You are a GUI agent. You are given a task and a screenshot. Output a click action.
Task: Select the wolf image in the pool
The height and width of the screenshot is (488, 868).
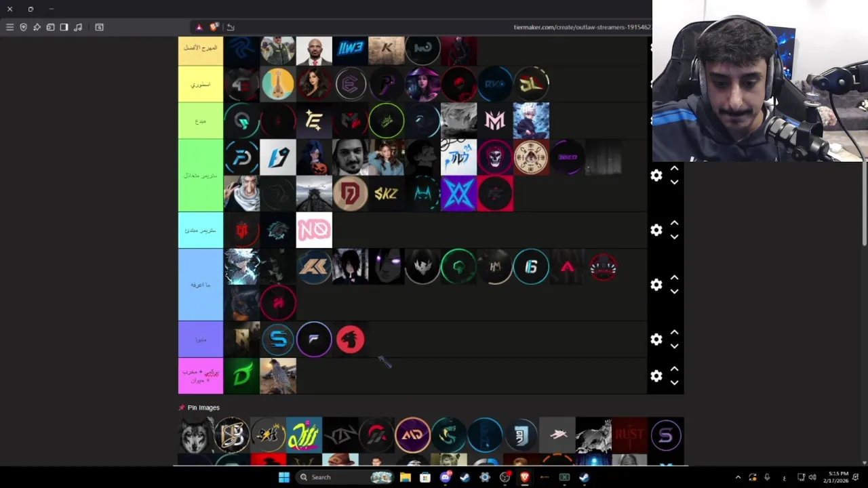196,435
